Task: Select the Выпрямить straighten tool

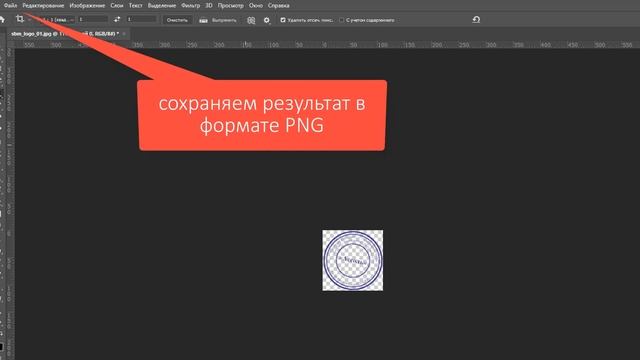Action: [x=218, y=20]
